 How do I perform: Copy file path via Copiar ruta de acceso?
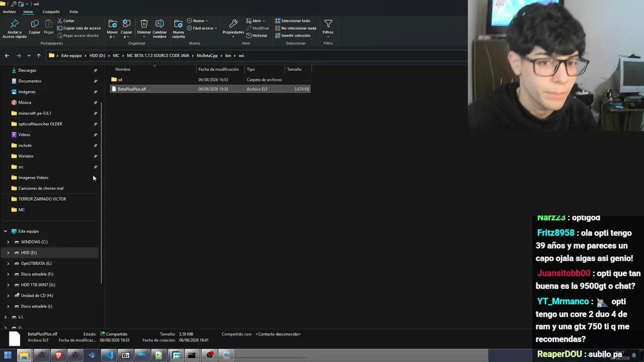(79, 28)
